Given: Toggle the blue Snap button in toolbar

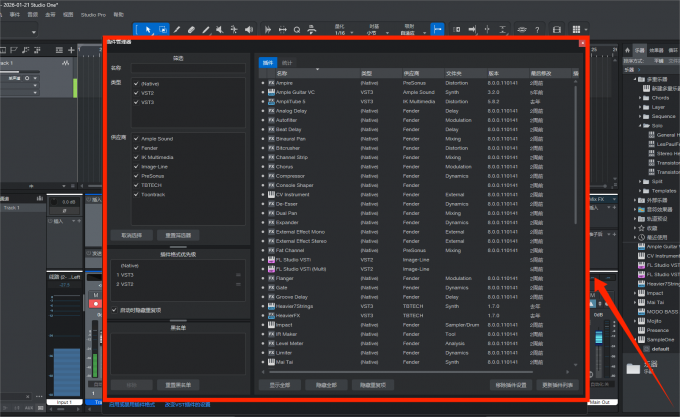Looking at the screenshot, I should pos(437,29).
